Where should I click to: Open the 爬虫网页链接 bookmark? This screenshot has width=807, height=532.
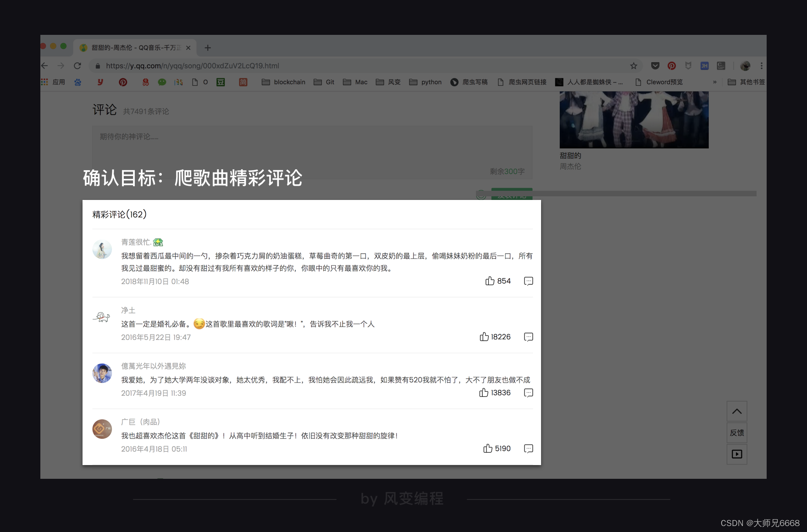pyautogui.click(x=522, y=82)
